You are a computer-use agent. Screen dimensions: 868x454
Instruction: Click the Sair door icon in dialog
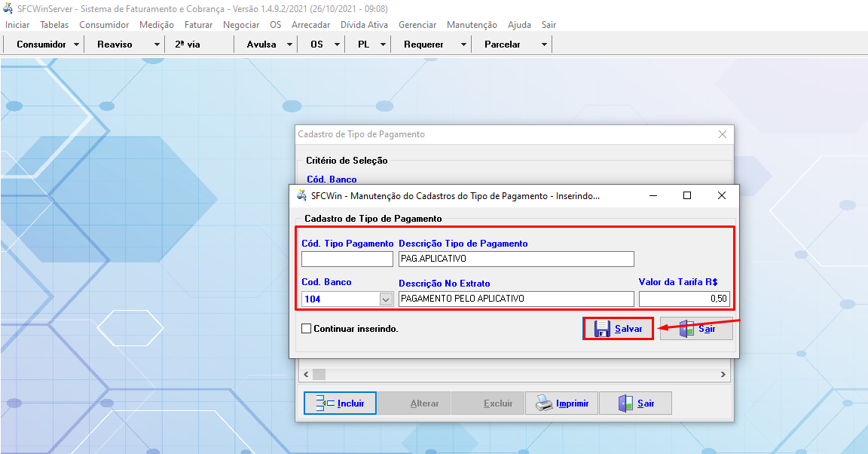(686, 329)
